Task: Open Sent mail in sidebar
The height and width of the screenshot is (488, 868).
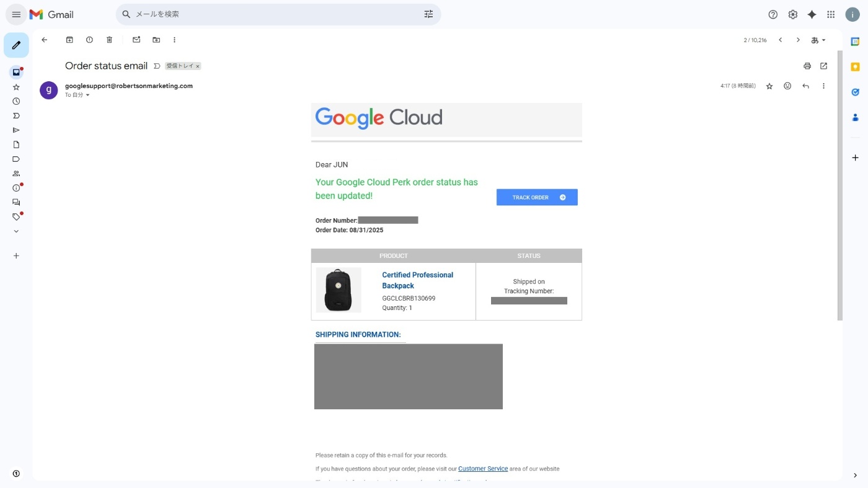Action: pyautogui.click(x=16, y=130)
